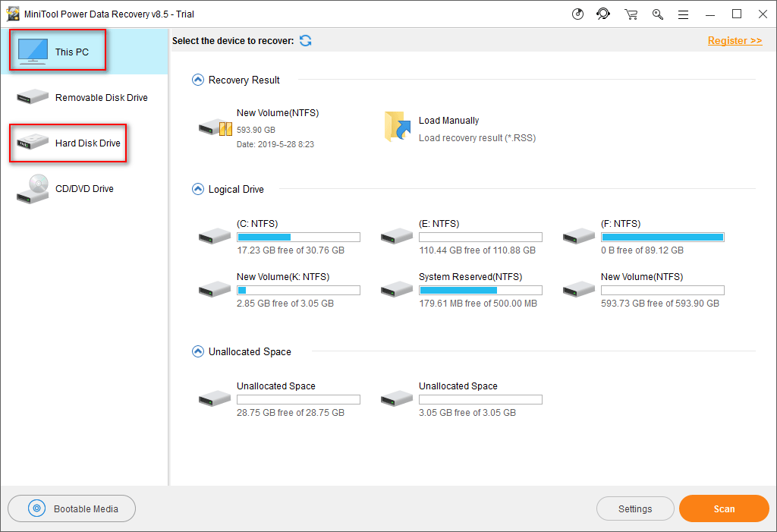Click the bootable disc icon in title bar
Viewport: 777px width, 532px height.
point(577,14)
